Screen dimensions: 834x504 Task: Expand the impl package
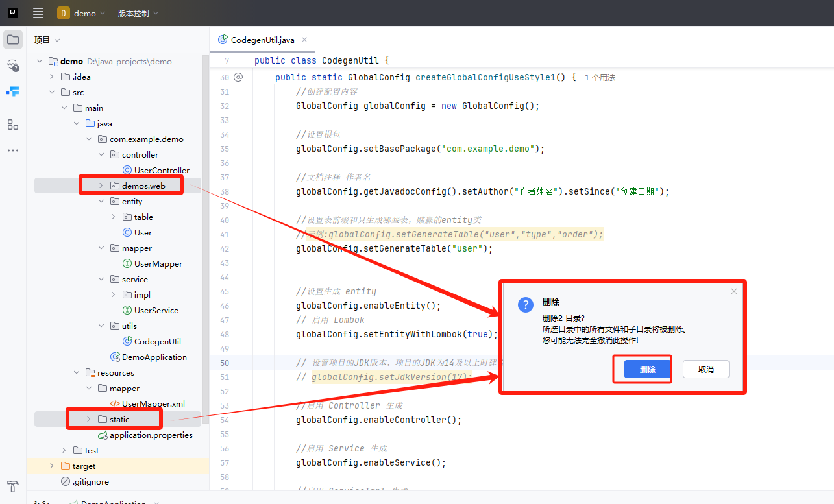(114, 294)
